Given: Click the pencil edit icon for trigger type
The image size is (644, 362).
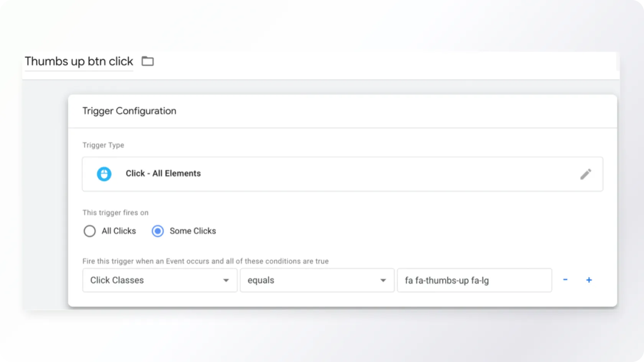Looking at the screenshot, I should pyautogui.click(x=585, y=174).
